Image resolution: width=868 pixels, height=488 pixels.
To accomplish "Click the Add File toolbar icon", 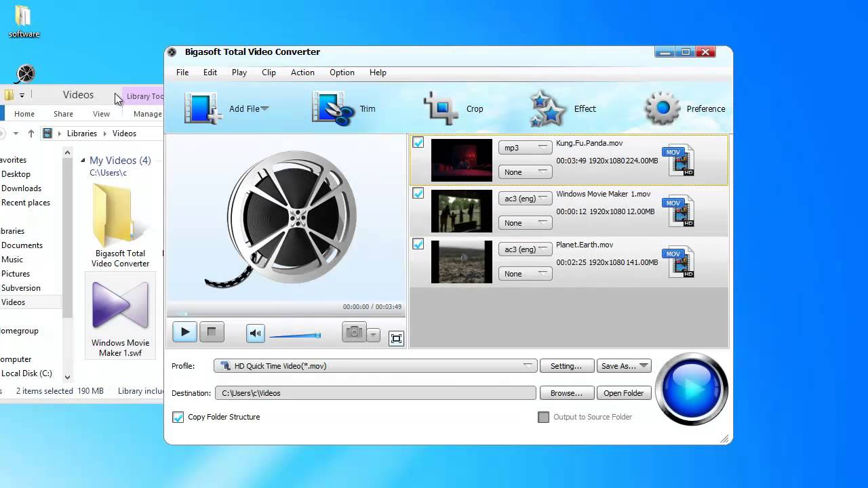I will pyautogui.click(x=203, y=108).
